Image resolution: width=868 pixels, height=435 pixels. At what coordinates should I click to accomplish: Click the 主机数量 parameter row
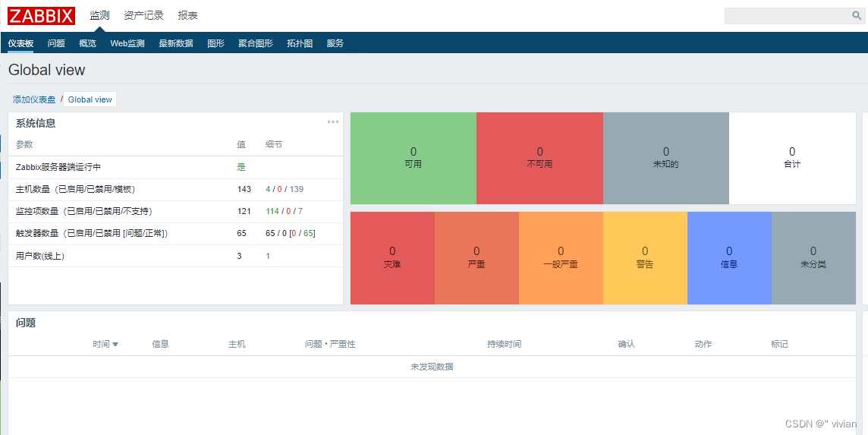pyautogui.click(x=175, y=190)
